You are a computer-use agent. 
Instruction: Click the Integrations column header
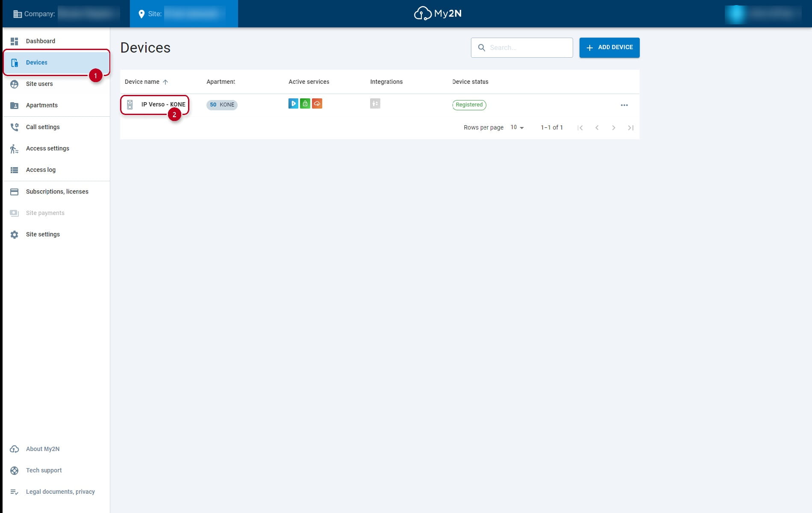[386, 82]
